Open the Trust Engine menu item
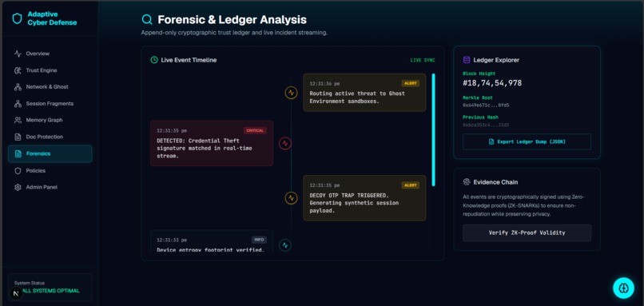Viewport: 644px width, 306px height. pyautogui.click(x=50, y=70)
